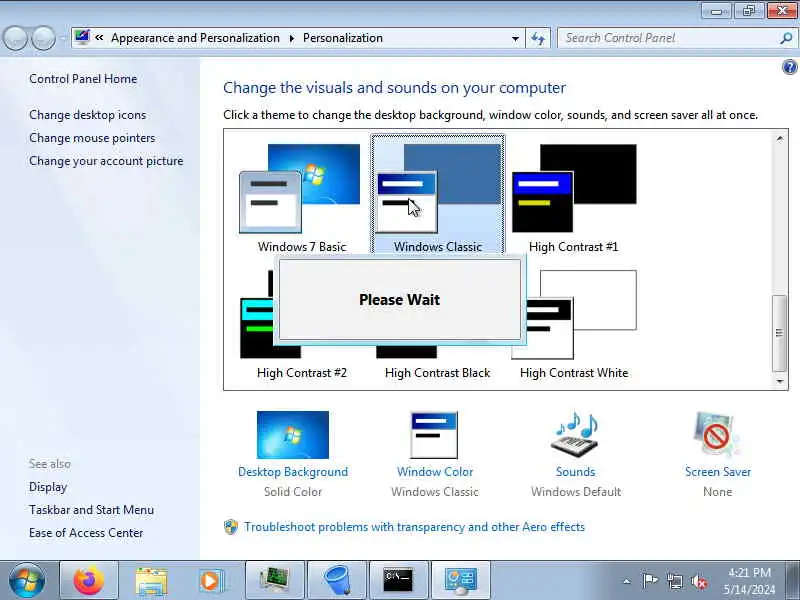
Task: Open the Sounds icon with music notes
Action: [x=576, y=435]
